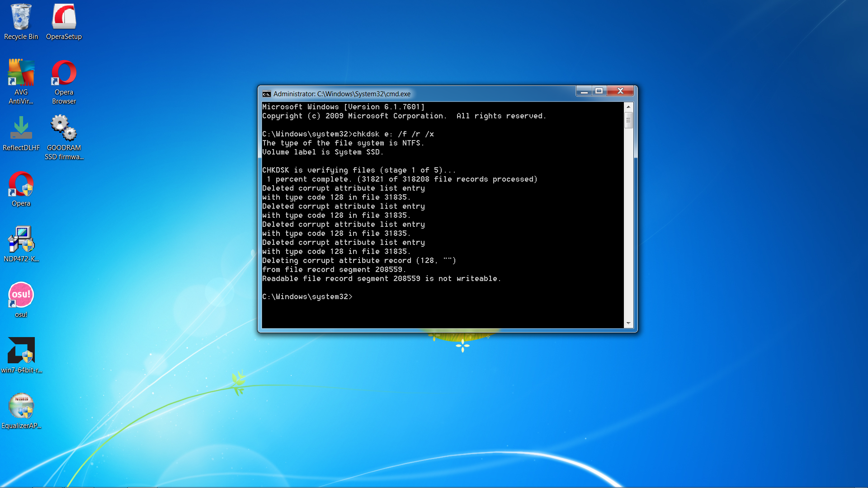Click the 'Microsoft Windows [Version 6.1.7601]' line
The image size is (868, 488).
(344, 107)
